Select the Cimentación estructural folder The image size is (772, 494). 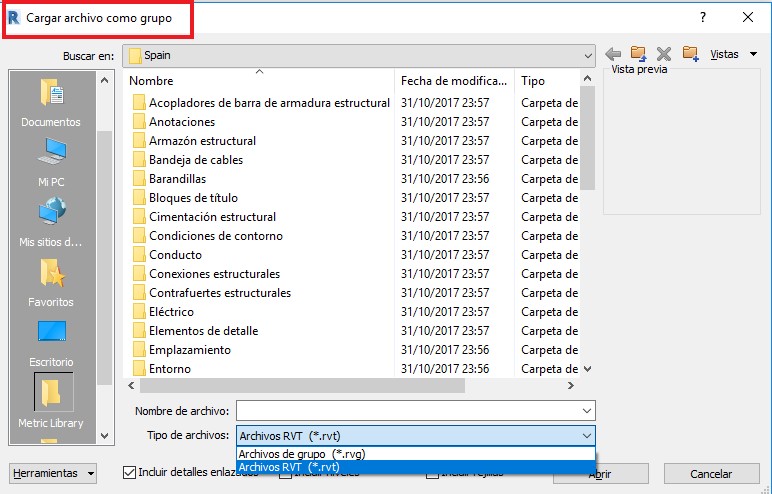[212, 217]
